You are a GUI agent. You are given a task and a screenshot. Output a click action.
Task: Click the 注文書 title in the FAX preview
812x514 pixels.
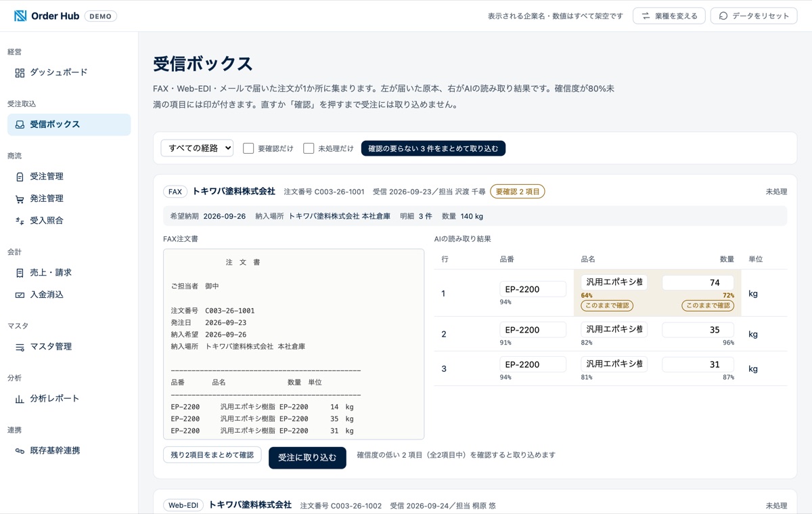coord(243,262)
